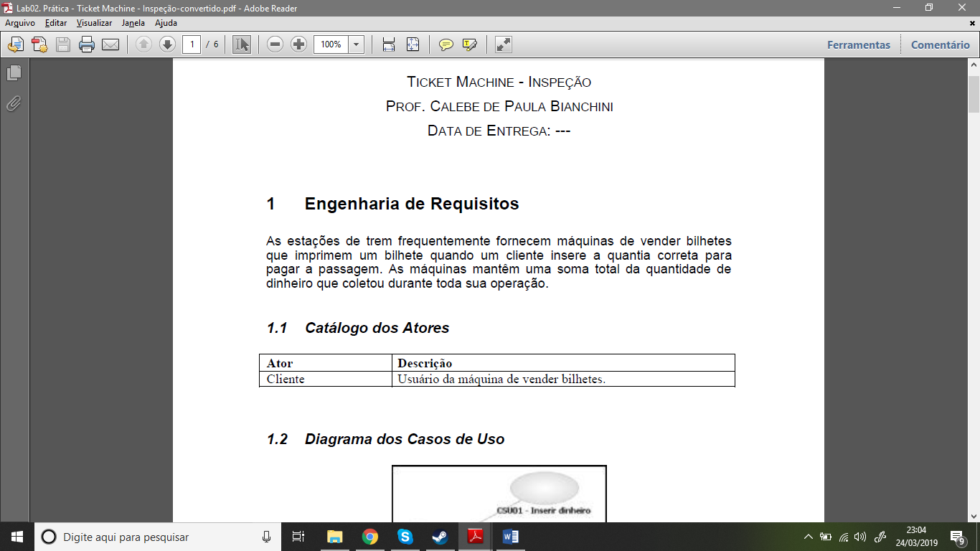This screenshot has width=980, height=551.
Task: Open the Ajuda menu
Action: pos(166,23)
